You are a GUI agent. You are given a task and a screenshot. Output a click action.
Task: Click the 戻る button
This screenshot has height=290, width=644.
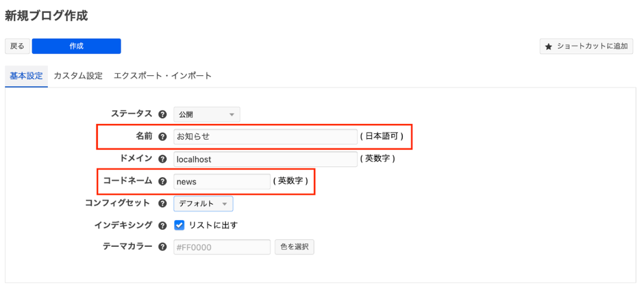tap(17, 46)
